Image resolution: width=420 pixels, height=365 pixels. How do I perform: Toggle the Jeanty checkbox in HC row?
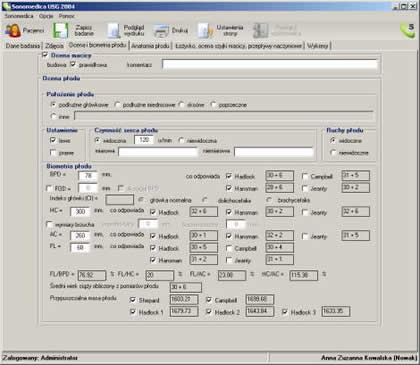pos(305,212)
